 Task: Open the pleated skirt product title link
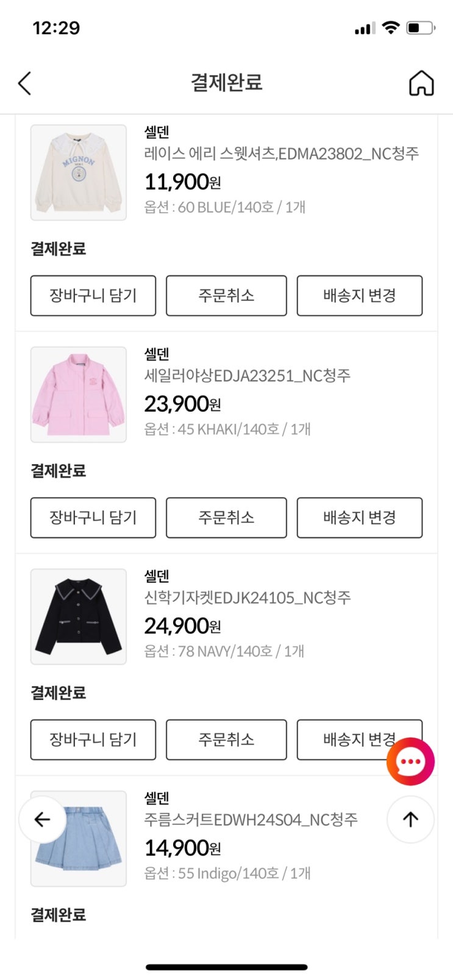tap(251, 819)
